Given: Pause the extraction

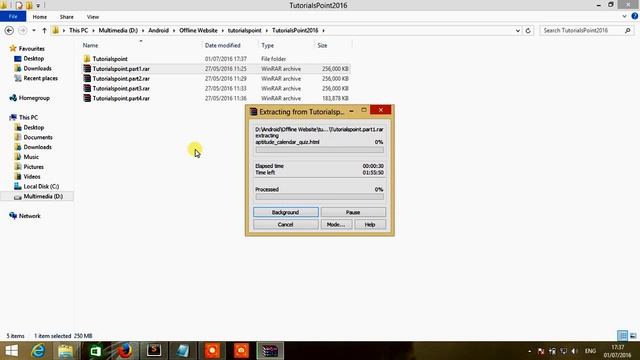Looking at the screenshot, I should (x=353, y=212).
